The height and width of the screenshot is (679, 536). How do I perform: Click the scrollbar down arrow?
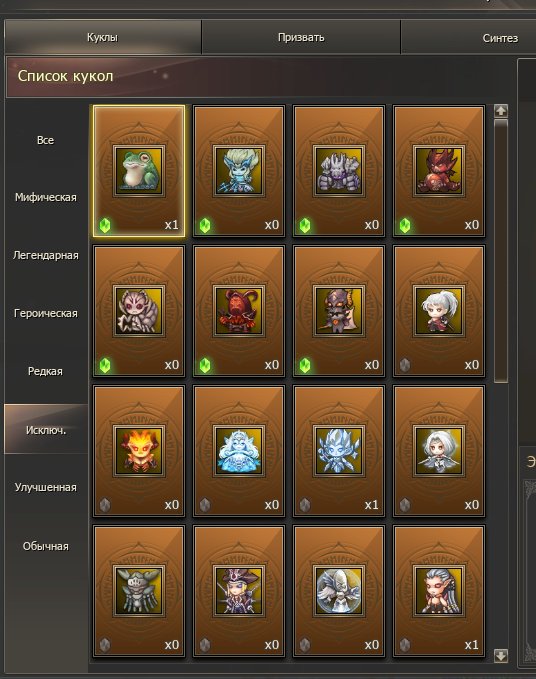point(501,656)
